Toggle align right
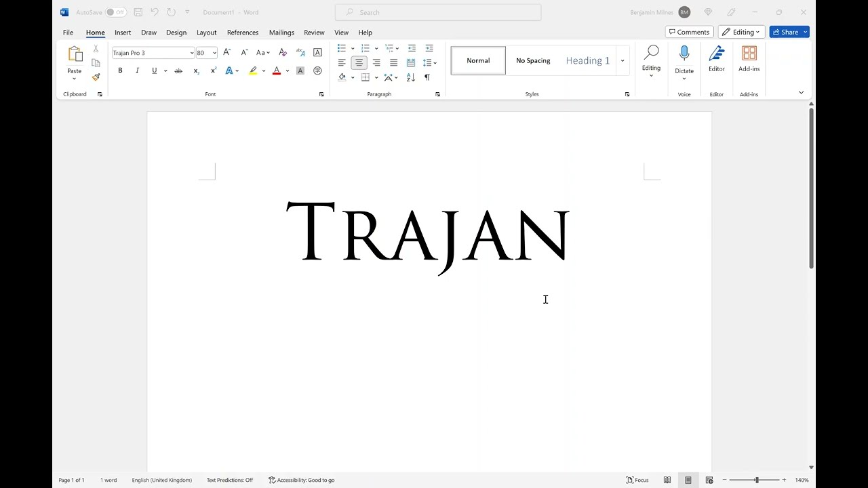 click(376, 62)
